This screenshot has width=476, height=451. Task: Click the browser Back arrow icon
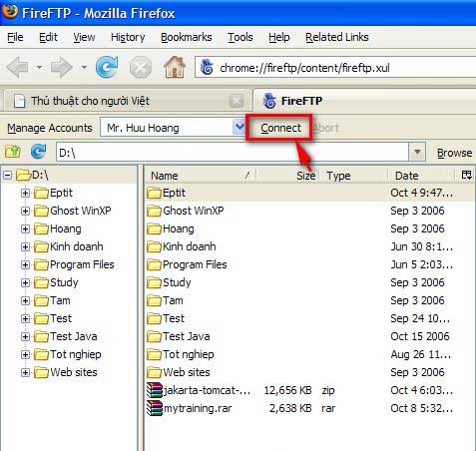(18, 67)
